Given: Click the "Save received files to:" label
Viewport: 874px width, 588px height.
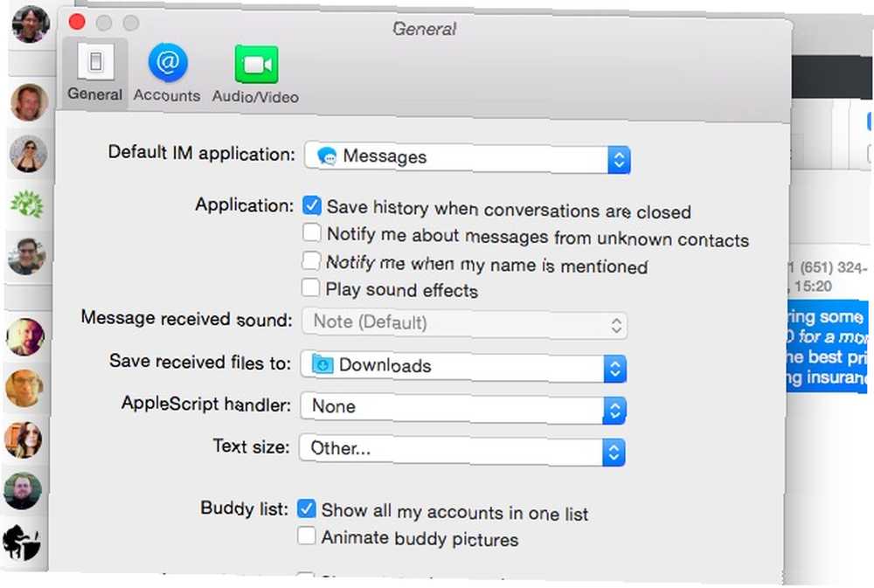Looking at the screenshot, I should (x=200, y=363).
